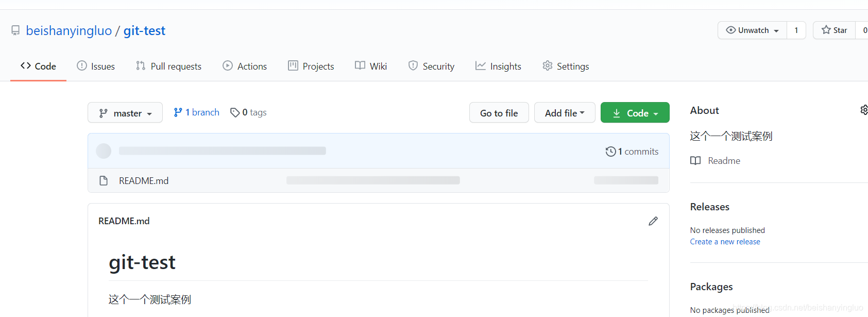The image size is (868, 317).
Task: Star the repository with the Star button
Action: 835,30
